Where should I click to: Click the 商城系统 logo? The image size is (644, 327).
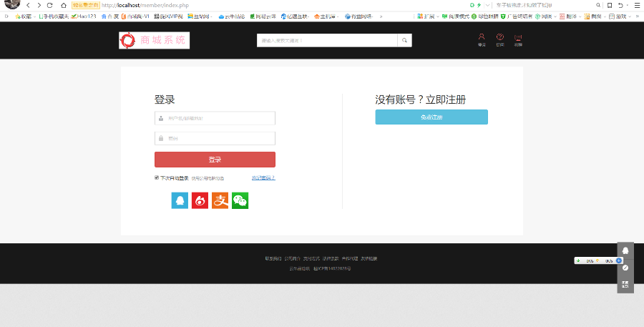coord(154,41)
